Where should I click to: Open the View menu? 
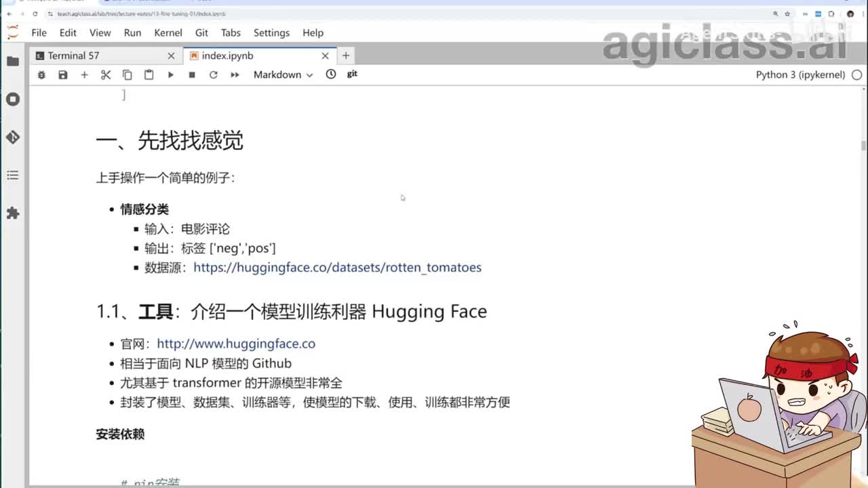100,33
